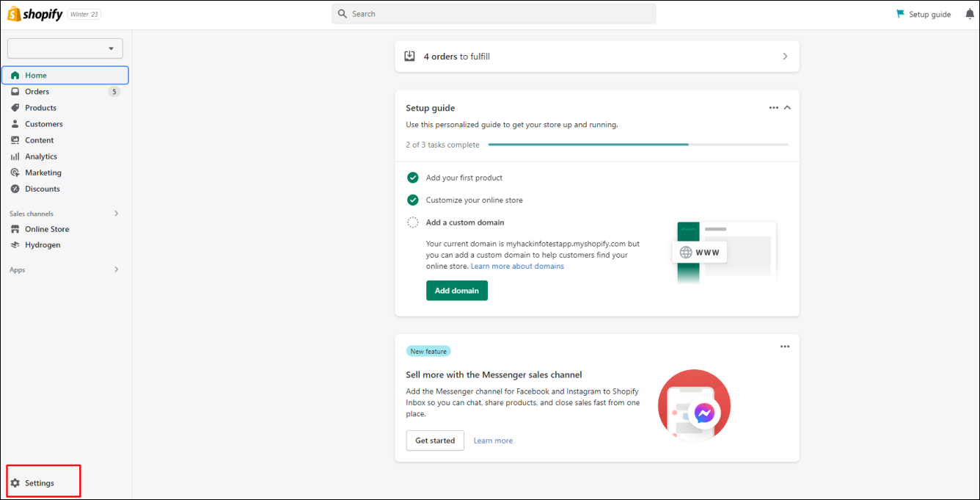Click the '2 of 3 tasks complete' text

click(x=442, y=145)
